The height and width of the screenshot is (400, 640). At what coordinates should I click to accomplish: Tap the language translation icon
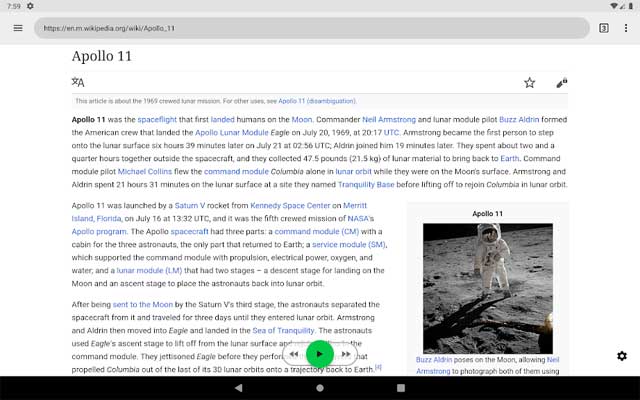point(78,82)
